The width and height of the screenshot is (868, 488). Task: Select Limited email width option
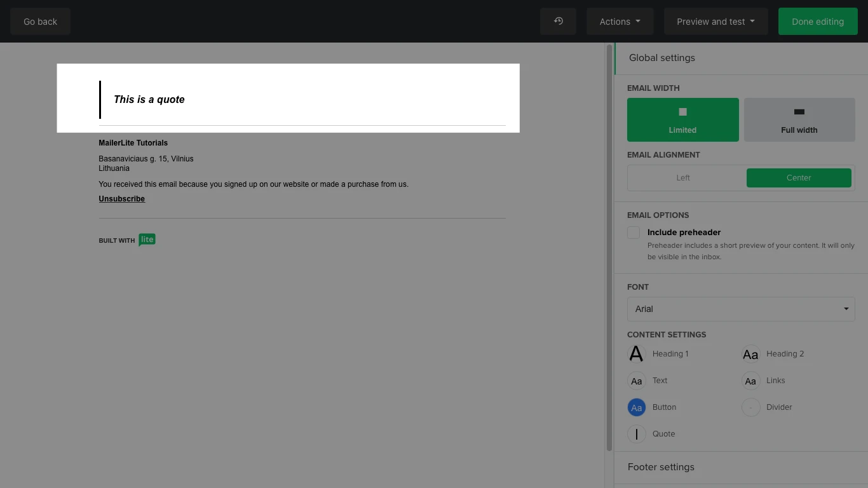click(x=682, y=119)
